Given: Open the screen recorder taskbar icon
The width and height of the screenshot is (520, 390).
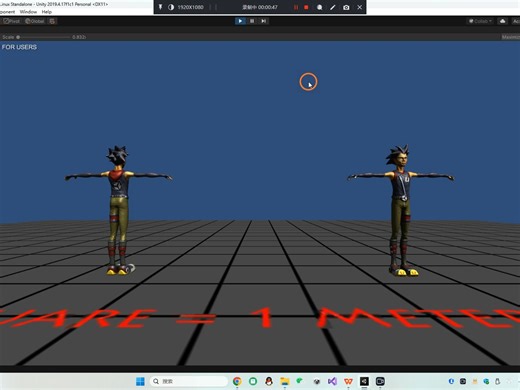Looking at the screenshot, I should (380, 381).
